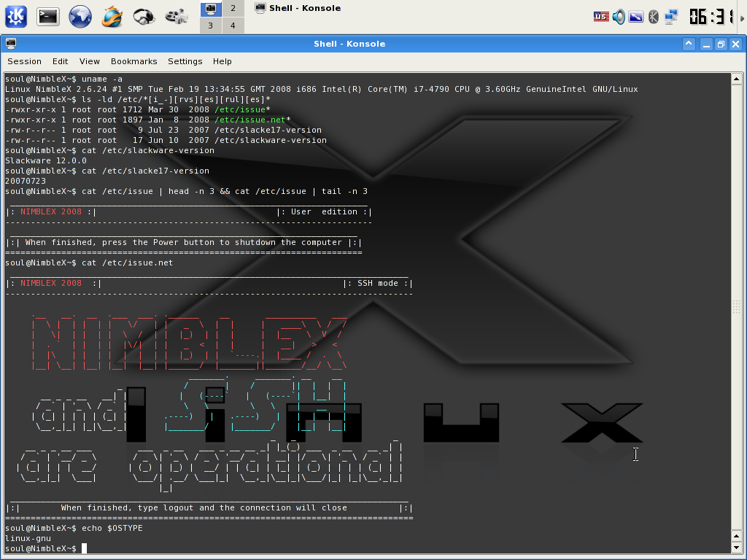
Task: Open the globe web browser icon
Action: click(x=80, y=17)
